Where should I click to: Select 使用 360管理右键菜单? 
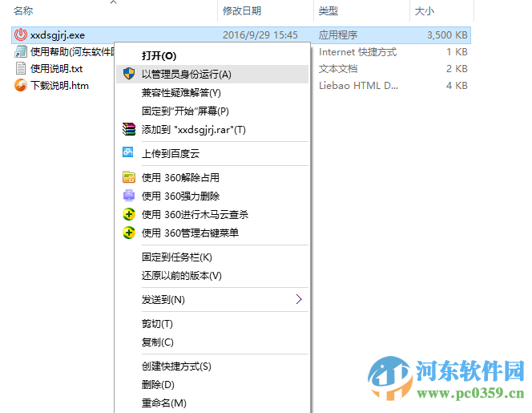pyautogui.click(x=212, y=233)
